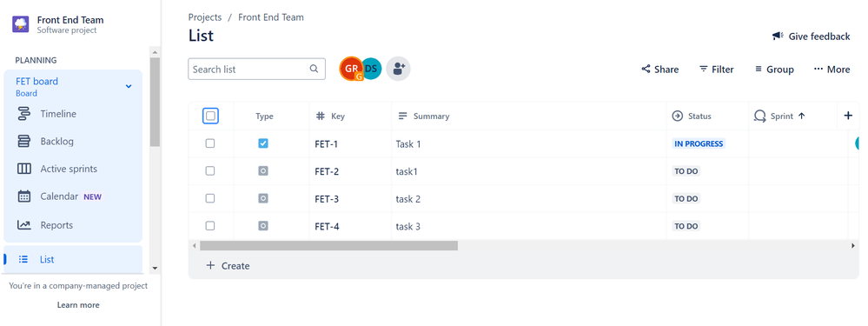This screenshot has width=868, height=326.
Task: Check the FET-3 row checkbox
Action: click(209, 198)
